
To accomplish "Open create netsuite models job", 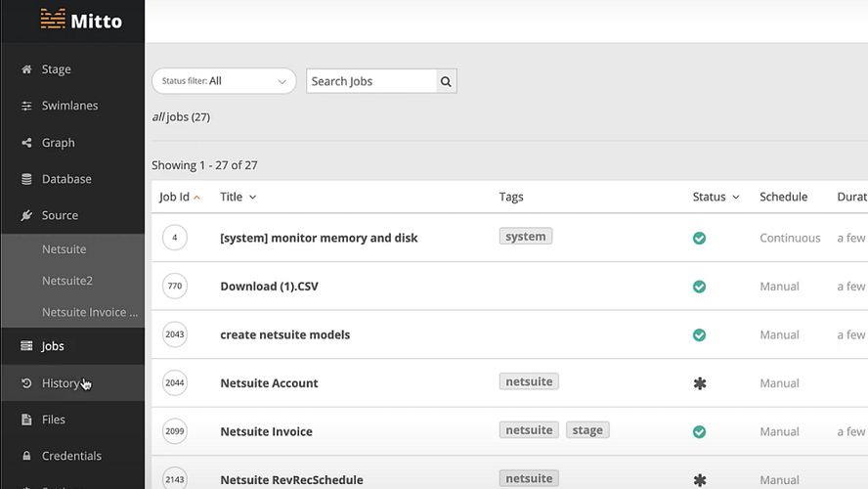I will click(x=285, y=335).
